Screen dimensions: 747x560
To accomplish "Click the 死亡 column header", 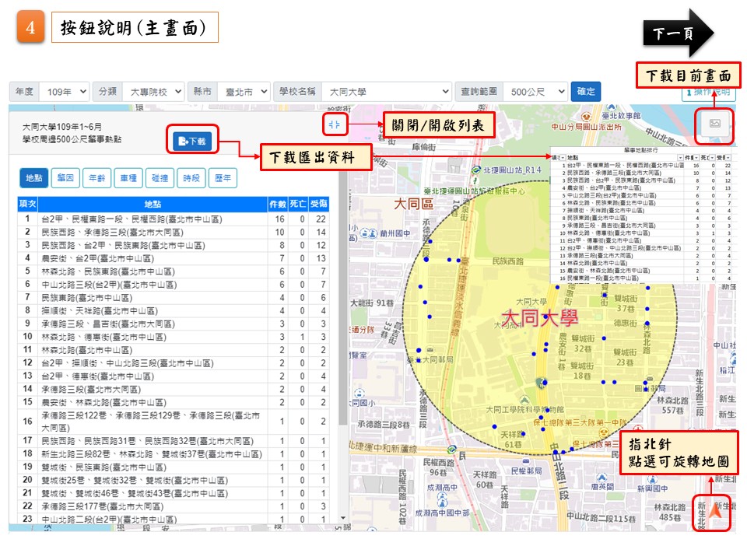I will 298,204.
